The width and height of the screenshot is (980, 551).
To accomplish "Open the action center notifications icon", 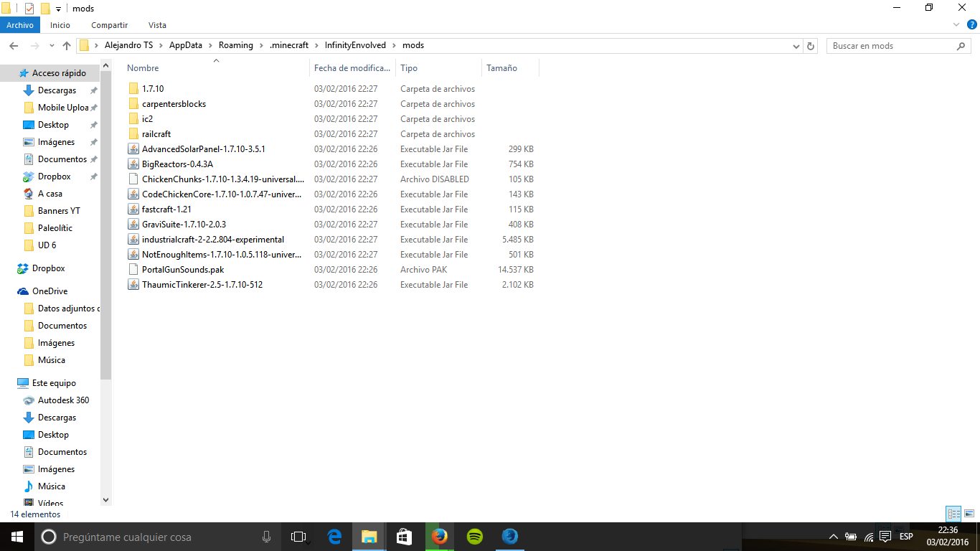I will click(x=886, y=537).
